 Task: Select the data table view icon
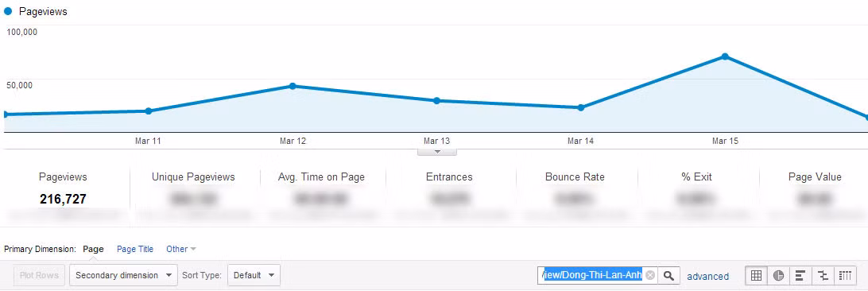756,276
